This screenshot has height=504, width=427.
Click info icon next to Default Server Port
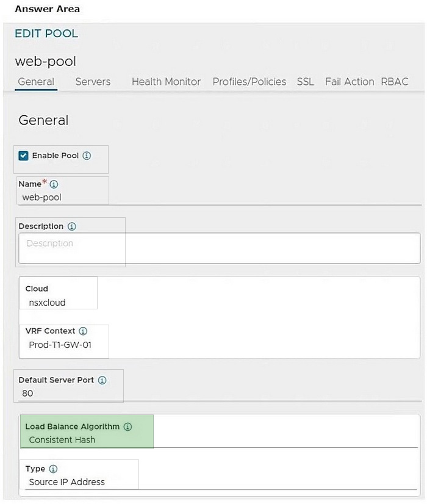pos(102,380)
